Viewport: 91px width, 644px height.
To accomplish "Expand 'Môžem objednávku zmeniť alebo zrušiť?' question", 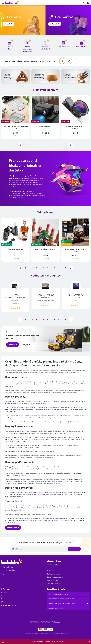I will [x=68, y=599].
